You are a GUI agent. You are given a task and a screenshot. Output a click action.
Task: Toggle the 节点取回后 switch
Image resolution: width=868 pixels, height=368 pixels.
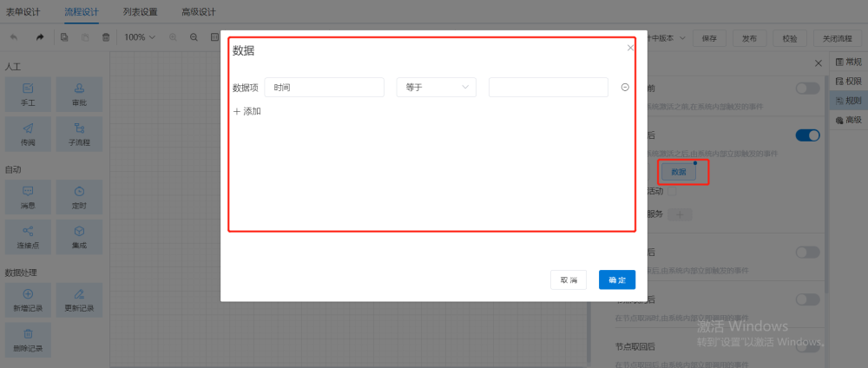coord(807,347)
